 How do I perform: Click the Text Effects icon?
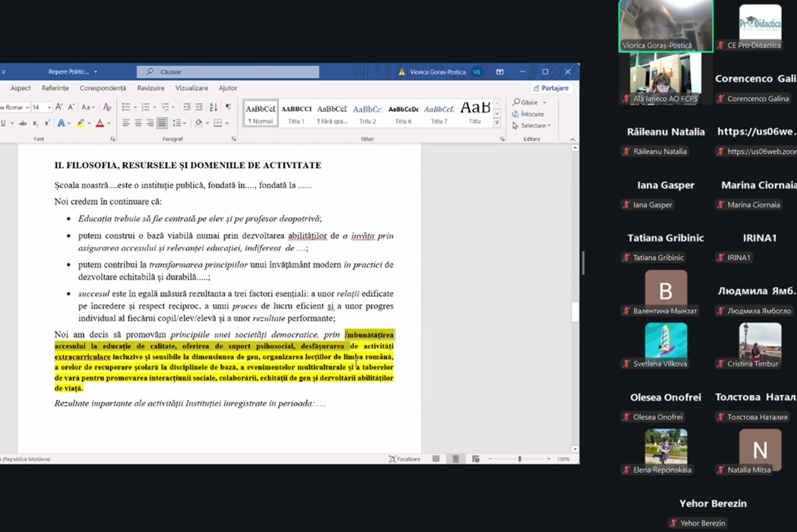pos(61,123)
